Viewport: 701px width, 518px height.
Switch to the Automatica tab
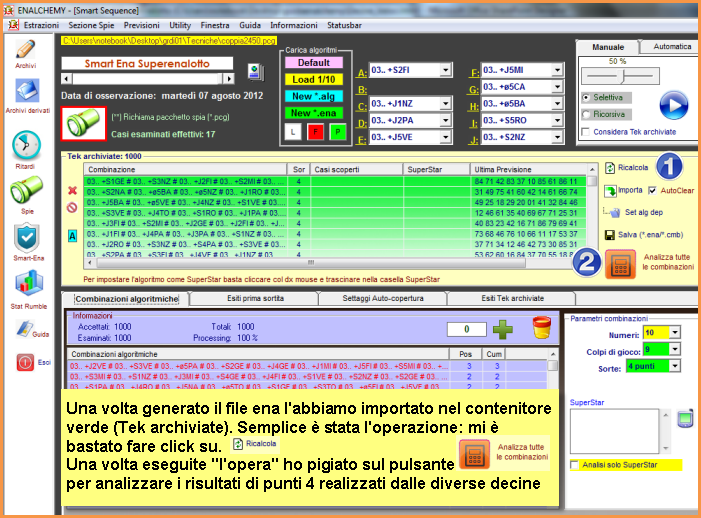tap(672, 46)
